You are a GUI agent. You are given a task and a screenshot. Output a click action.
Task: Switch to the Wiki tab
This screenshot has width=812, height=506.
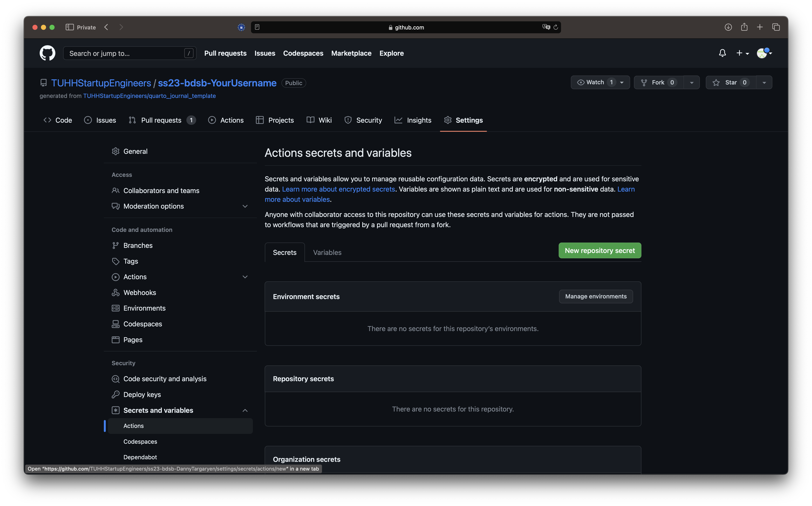[x=319, y=120]
